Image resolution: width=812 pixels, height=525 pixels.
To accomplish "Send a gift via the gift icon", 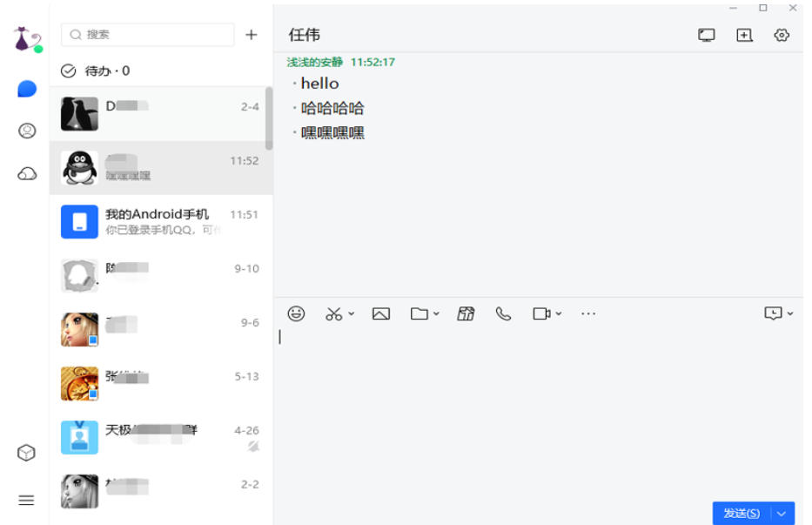I will coord(465,313).
